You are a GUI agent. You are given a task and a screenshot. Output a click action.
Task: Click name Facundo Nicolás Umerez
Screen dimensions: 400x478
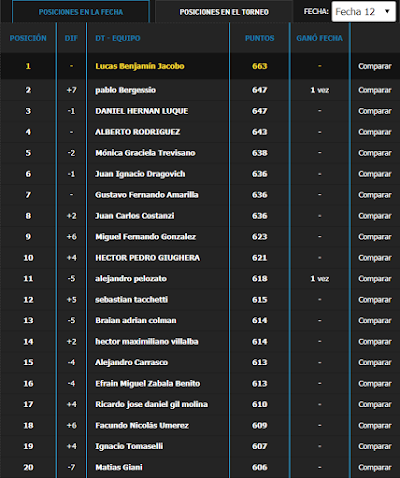[x=142, y=425]
